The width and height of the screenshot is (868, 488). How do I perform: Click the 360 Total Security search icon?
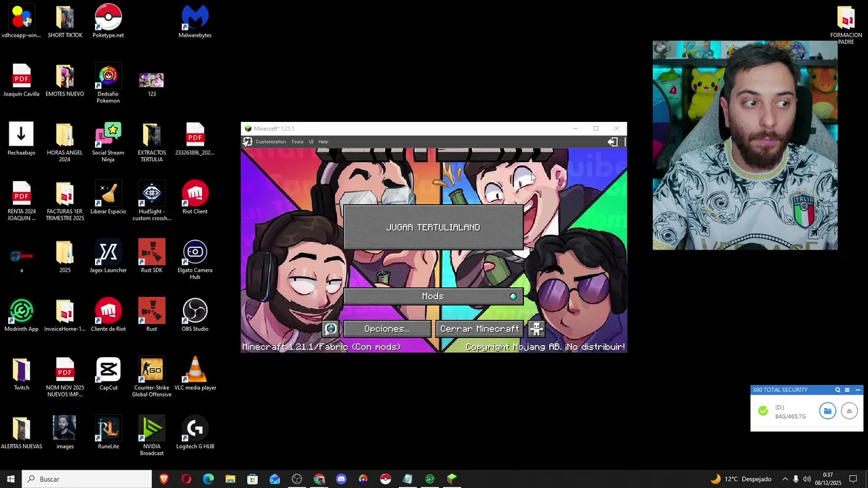click(x=837, y=390)
